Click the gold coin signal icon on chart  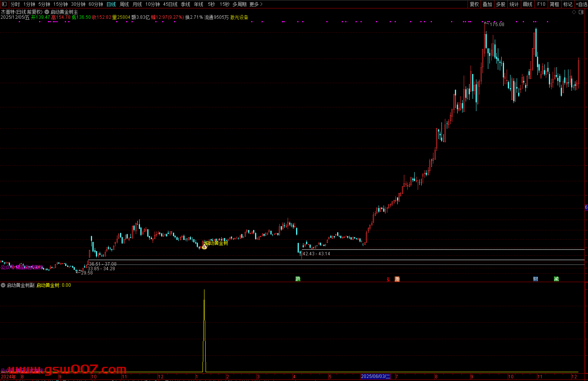(204, 247)
